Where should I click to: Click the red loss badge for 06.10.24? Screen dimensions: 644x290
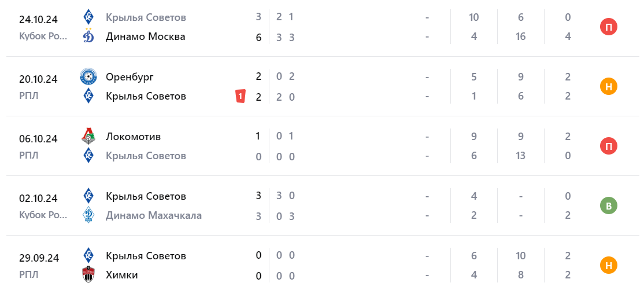click(609, 146)
